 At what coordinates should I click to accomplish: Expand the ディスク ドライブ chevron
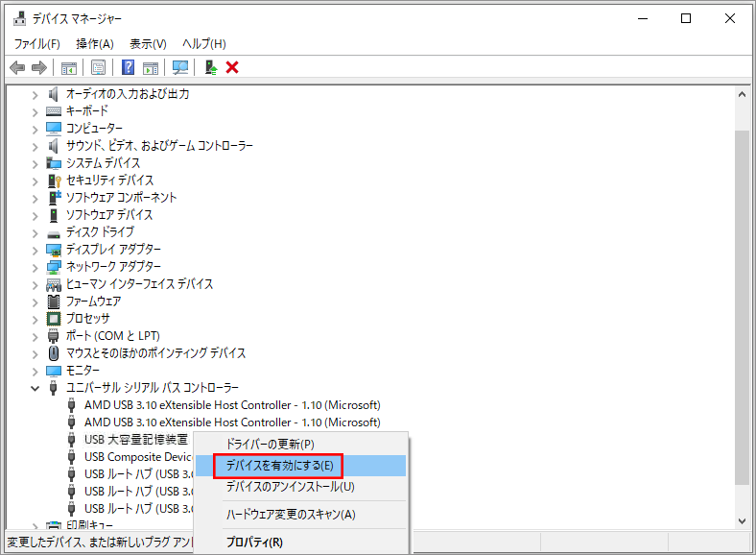click(x=35, y=233)
